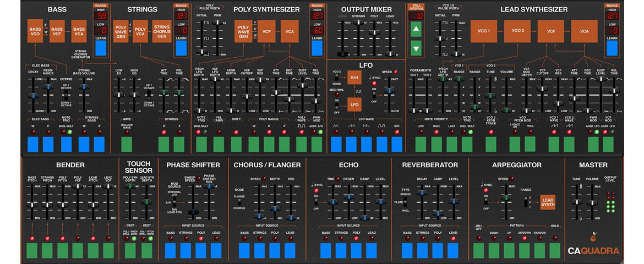644x264 pixels.
Task: Click the Echo Regen slider handle
Action: coord(349,197)
